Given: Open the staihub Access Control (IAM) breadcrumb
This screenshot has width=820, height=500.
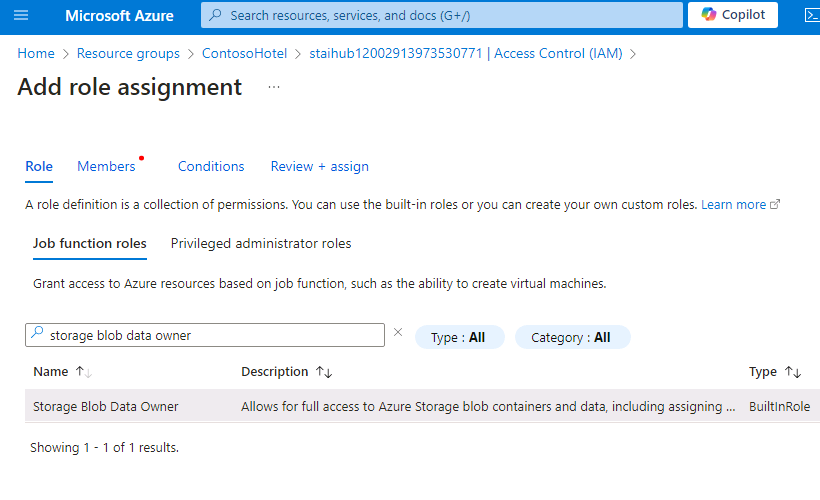Looking at the screenshot, I should (x=465, y=53).
